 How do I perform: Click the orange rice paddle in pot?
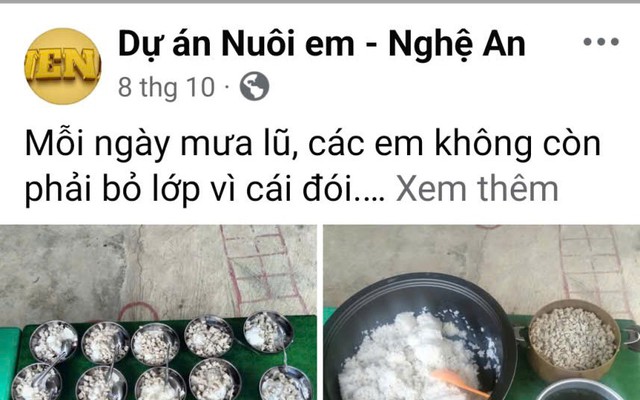[x=460, y=382]
